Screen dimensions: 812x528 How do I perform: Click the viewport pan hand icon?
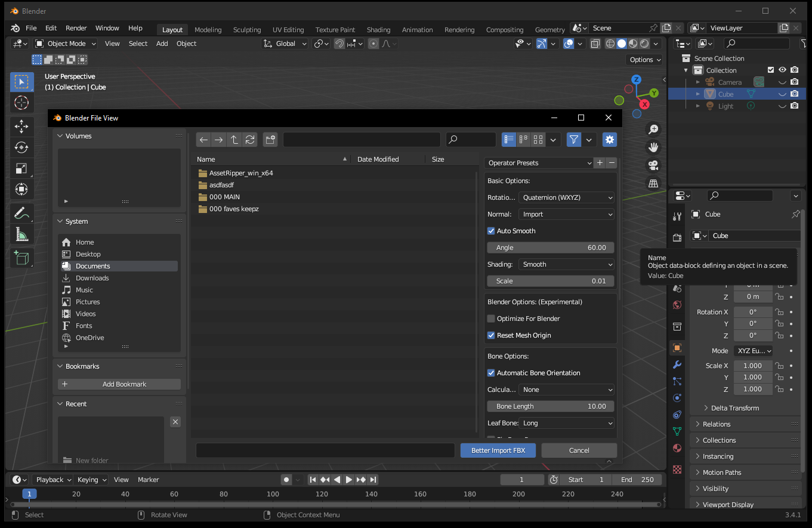(653, 147)
